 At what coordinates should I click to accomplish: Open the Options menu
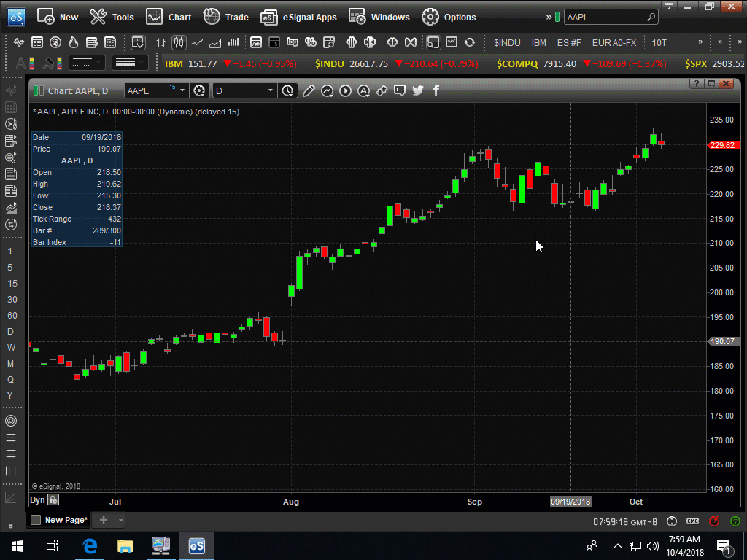pyautogui.click(x=449, y=17)
